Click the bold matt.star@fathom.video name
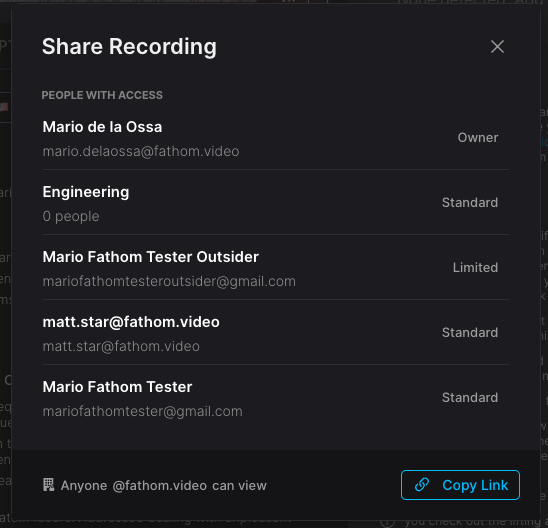 [131, 322]
